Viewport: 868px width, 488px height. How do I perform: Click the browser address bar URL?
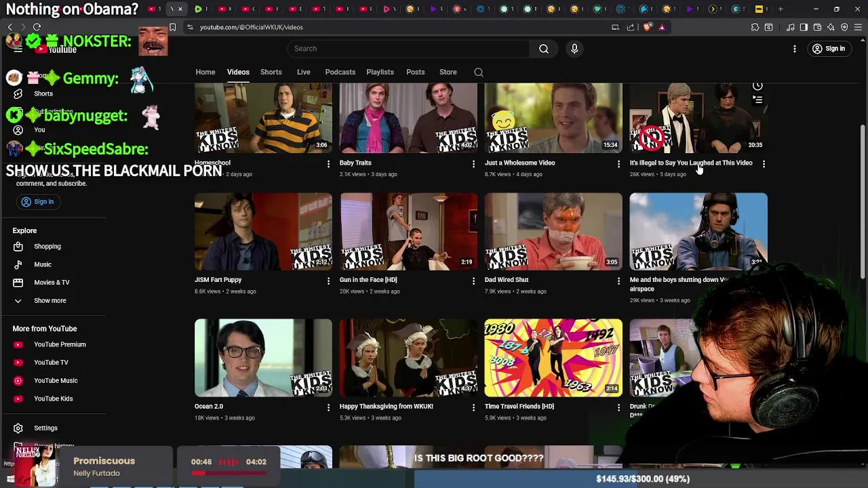point(252,27)
